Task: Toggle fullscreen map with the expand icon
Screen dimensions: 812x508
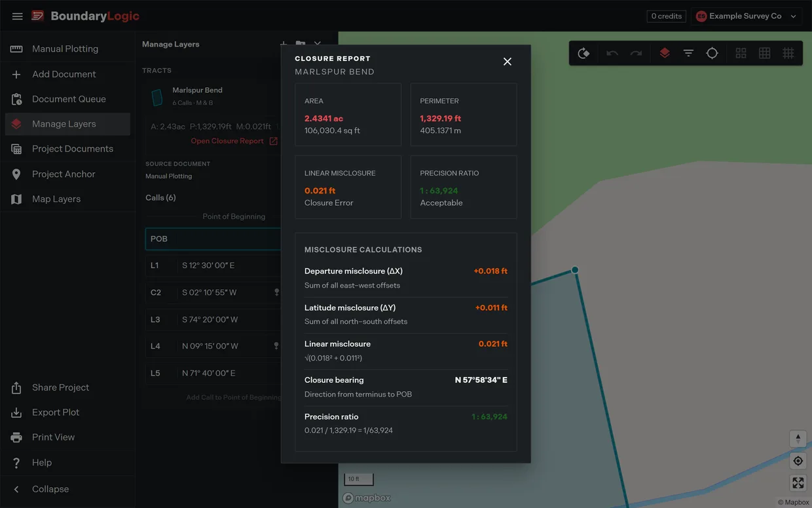Action: [x=798, y=483]
